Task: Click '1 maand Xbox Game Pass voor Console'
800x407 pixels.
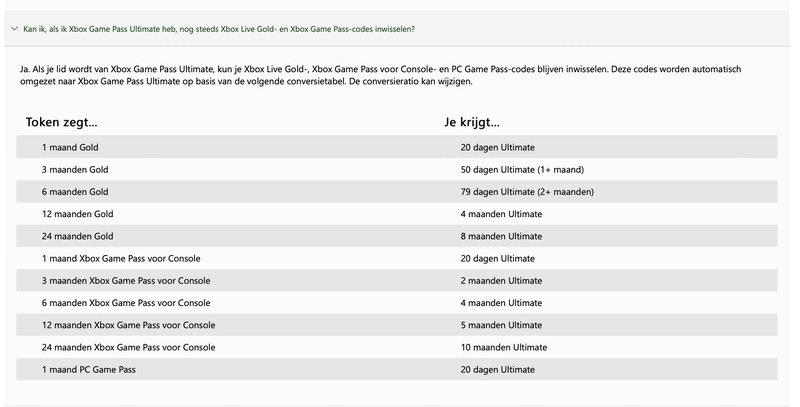Action: [121, 258]
